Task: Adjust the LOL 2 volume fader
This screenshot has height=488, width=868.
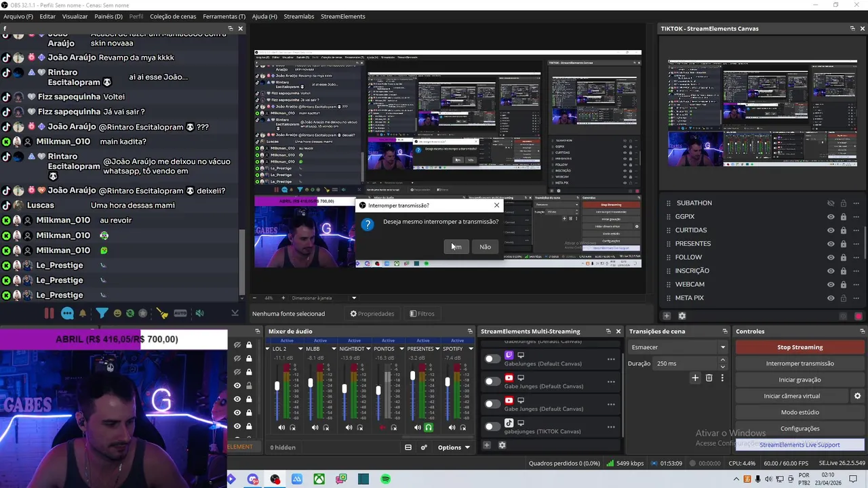Action: point(277,386)
